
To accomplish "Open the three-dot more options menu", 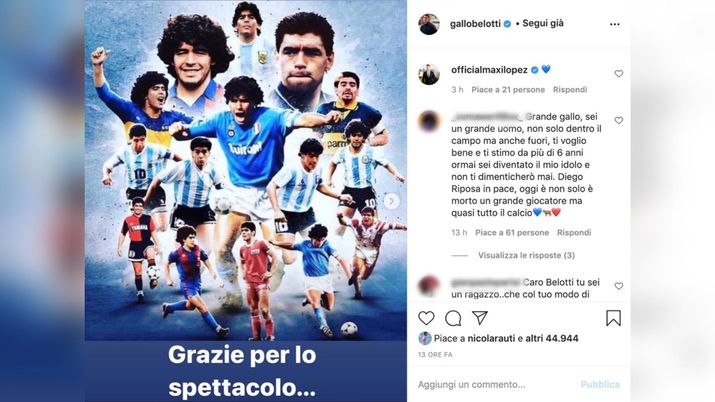I will (615, 24).
